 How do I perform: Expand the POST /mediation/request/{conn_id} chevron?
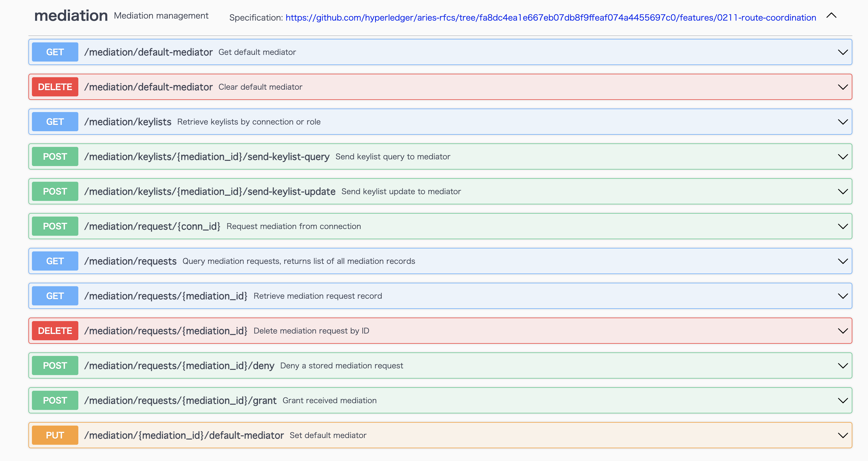coord(843,226)
